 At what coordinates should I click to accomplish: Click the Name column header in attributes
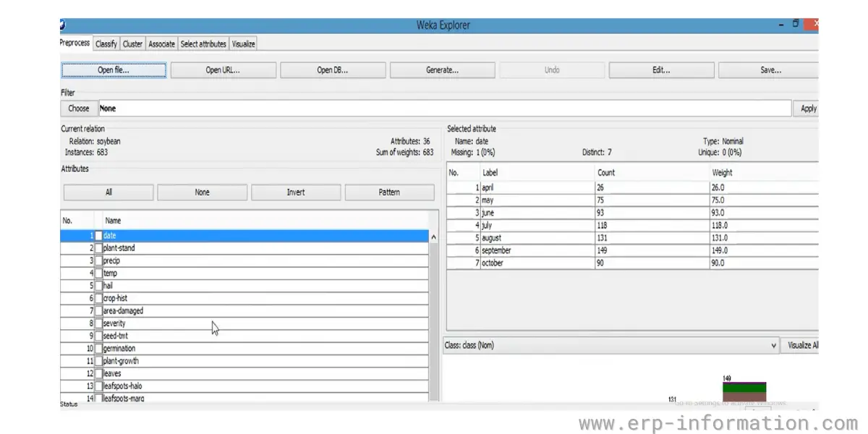click(266, 221)
